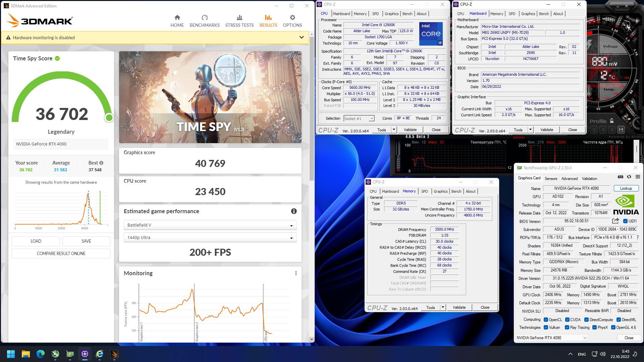Click the 3DMark scrollbar down arrow
This screenshot has width=644, height=362.
click(312, 339)
